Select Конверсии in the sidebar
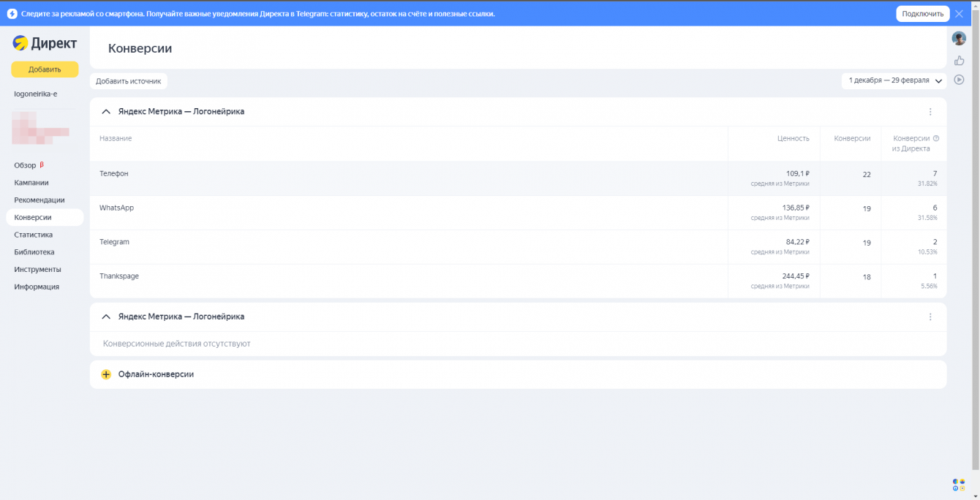Screen dimensions: 980x500 coord(44,217)
